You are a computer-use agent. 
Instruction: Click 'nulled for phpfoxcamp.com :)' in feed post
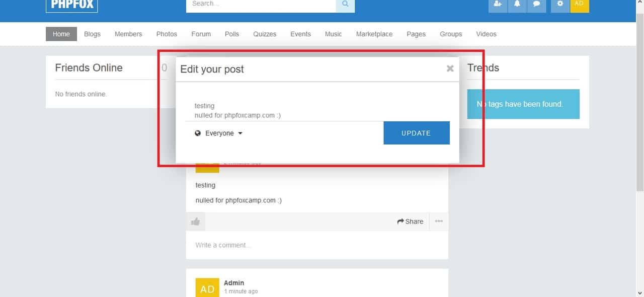pos(238,200)
